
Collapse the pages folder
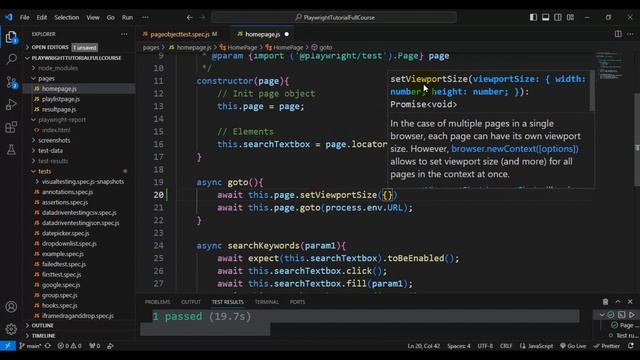pos(78,78)
